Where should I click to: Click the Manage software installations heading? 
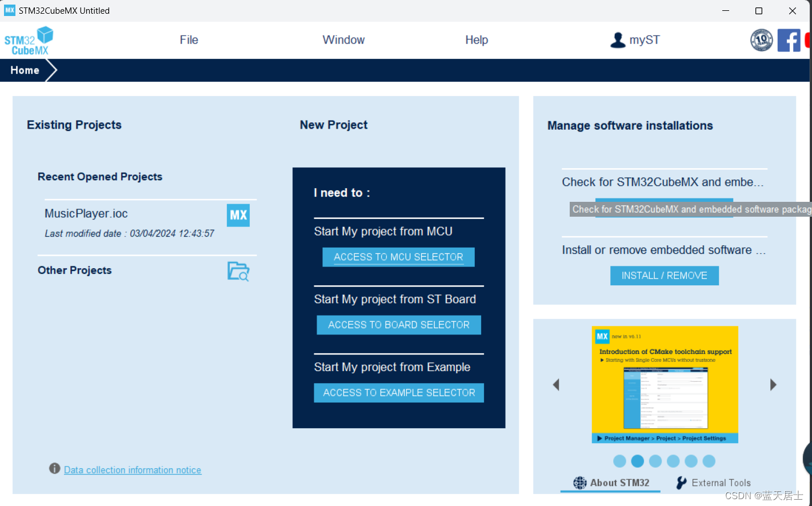click(x=630, y=126)
